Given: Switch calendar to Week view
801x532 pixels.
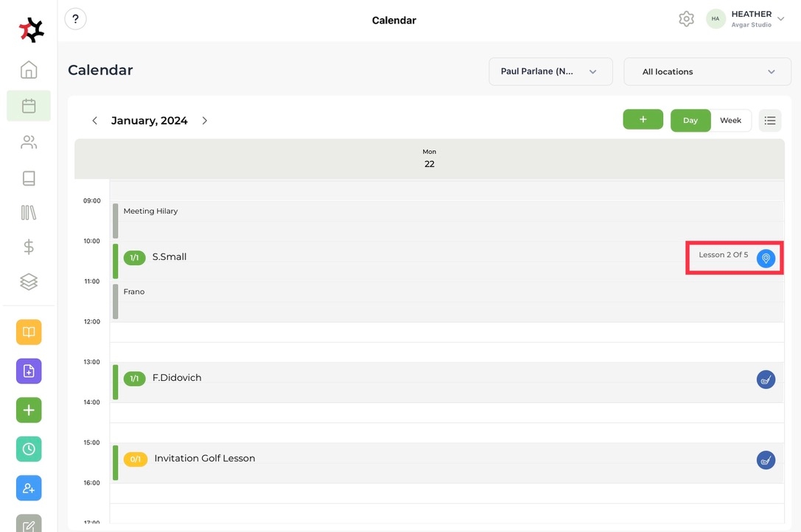Looking at the screenshot, I should point(730,120).
